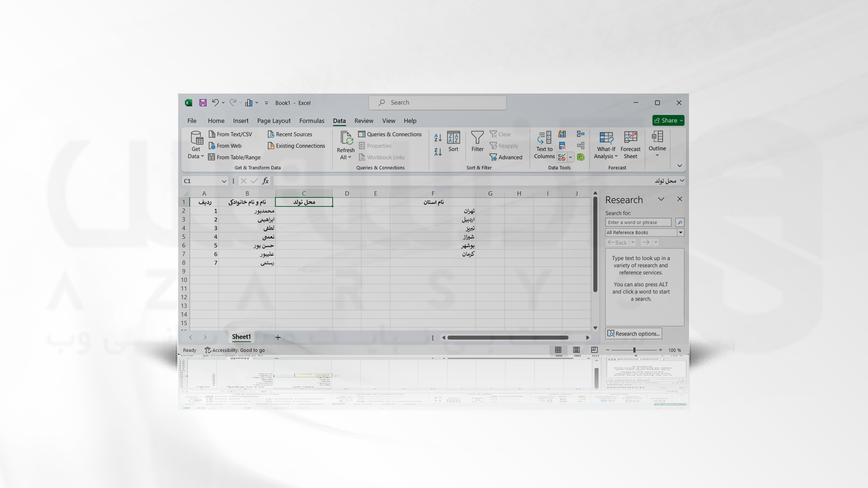Drag the horizontal scrollbar right

pyautogui.click(x=587, y=337)
